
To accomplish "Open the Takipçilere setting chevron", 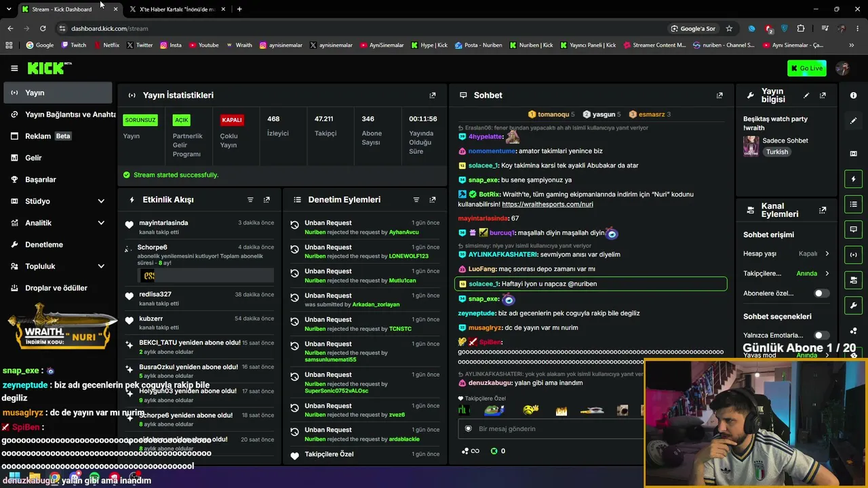I will pos(827,274).
